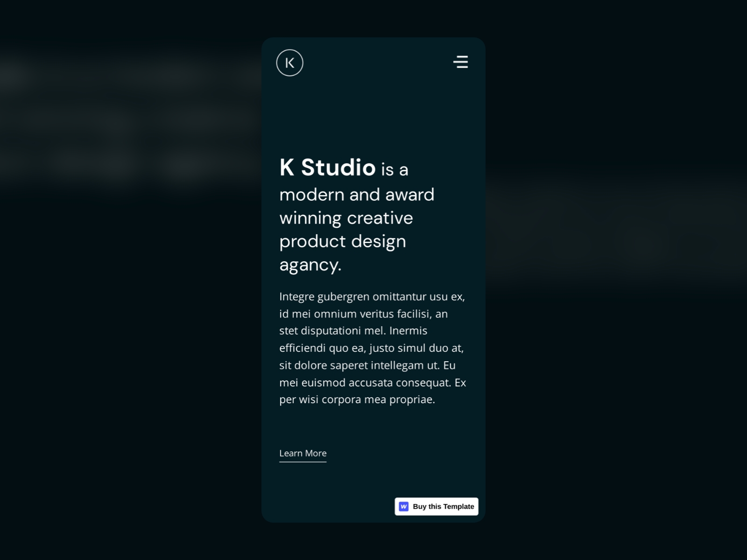The image size is (747, 560).
Task: Click the Buy this Template button
Action: [437, 506]
